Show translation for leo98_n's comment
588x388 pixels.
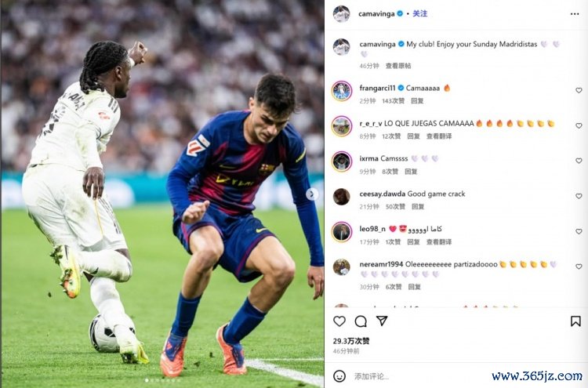[439, 241]
